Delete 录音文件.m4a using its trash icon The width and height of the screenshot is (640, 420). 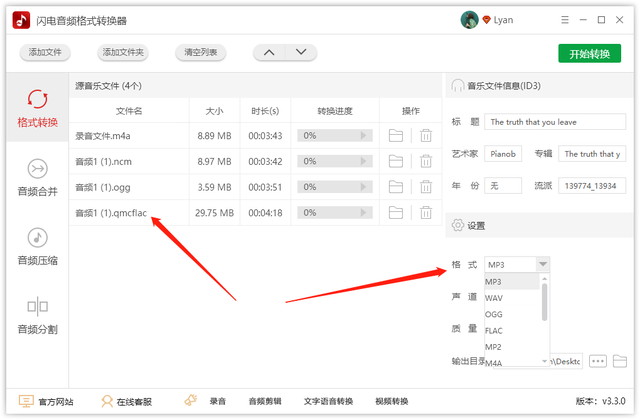tap(426, 136)
